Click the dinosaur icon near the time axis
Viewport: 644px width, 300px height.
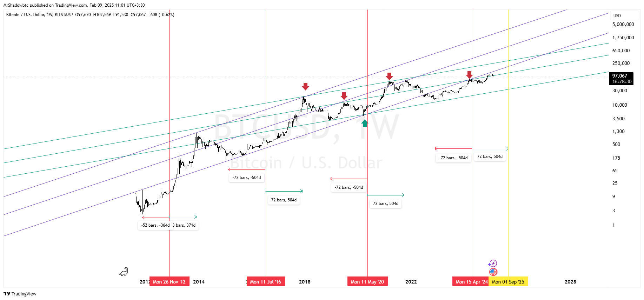pyautogui.click(x=124, y=272)
